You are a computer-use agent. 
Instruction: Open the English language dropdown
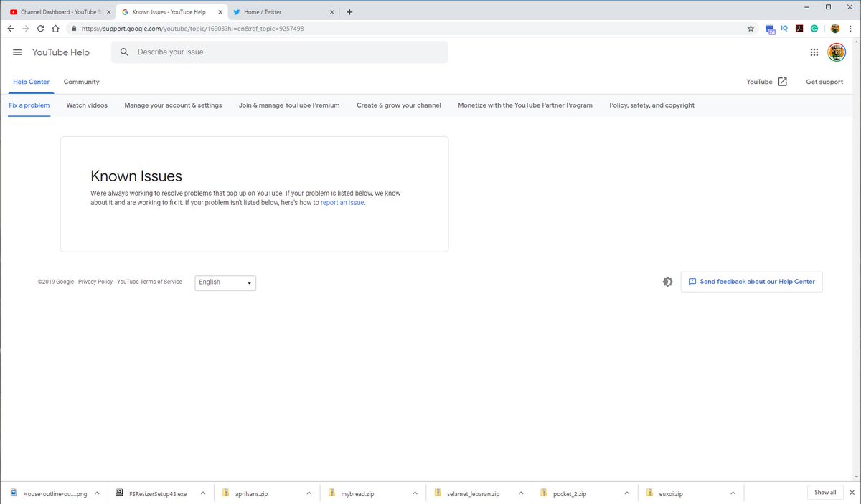(225, 282)
